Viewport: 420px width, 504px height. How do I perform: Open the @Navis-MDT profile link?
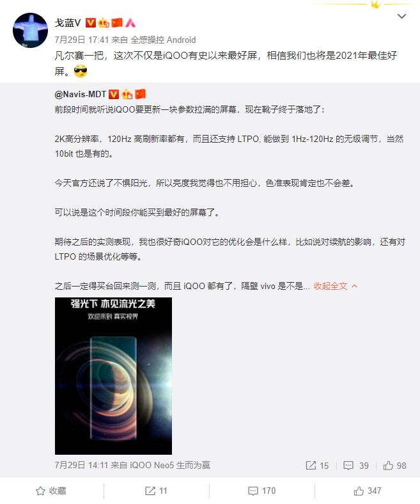(81, 94)
